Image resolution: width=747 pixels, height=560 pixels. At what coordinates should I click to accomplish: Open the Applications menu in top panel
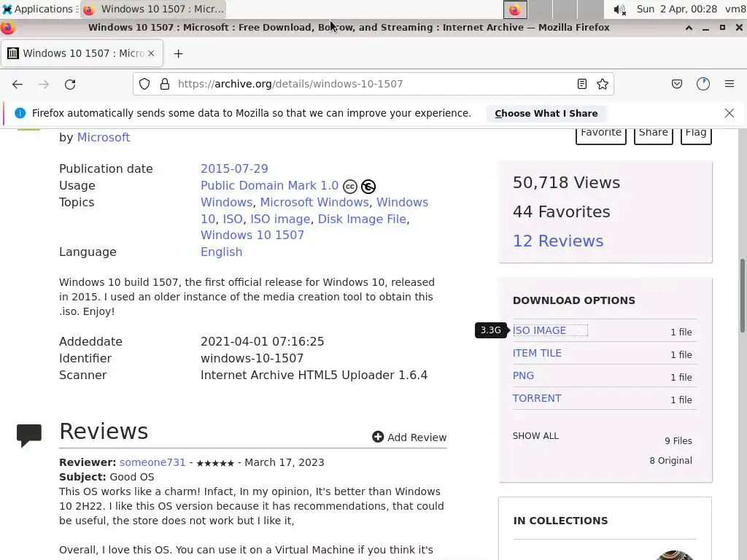[39, 9]
